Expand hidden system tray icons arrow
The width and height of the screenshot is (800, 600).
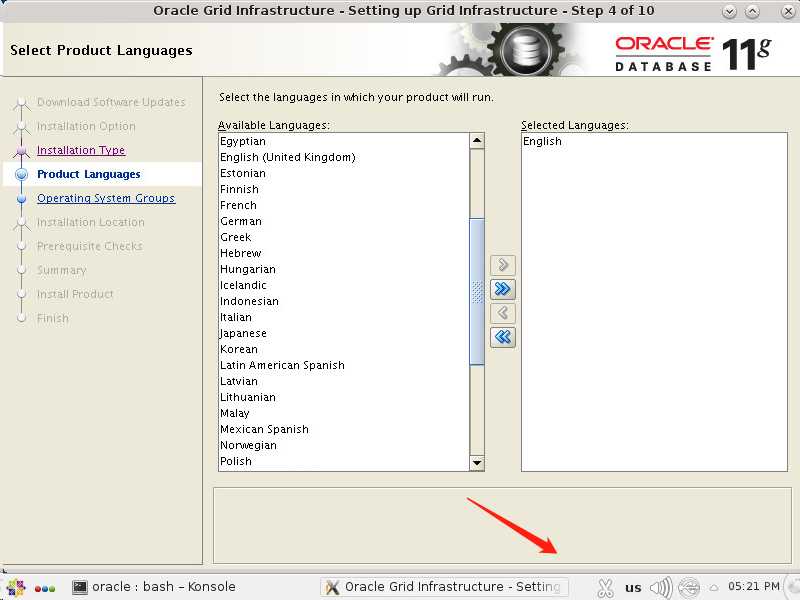pos(714,587)
